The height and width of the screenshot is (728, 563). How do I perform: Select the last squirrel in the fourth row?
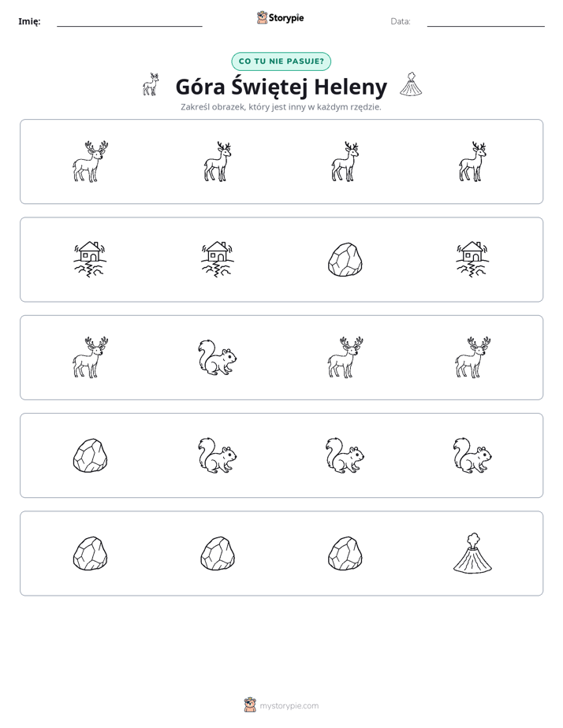coord(472,455)
